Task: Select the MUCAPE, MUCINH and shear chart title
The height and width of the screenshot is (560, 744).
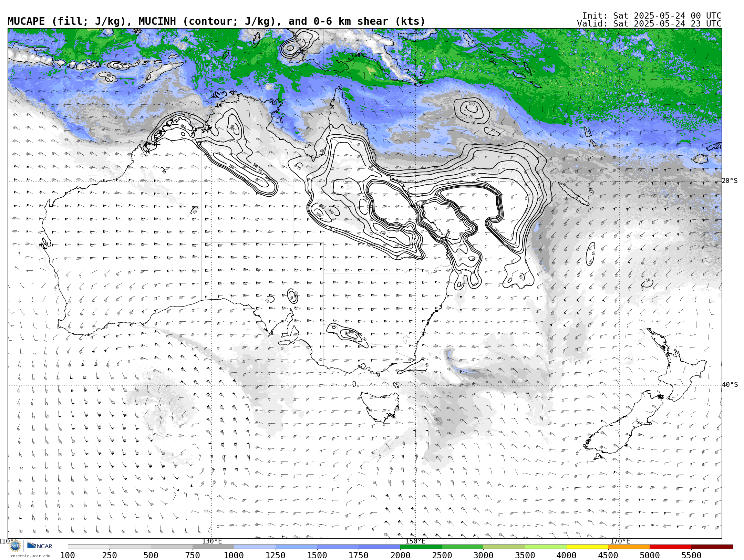Action: pyautogui.click(x=216, y=21)
